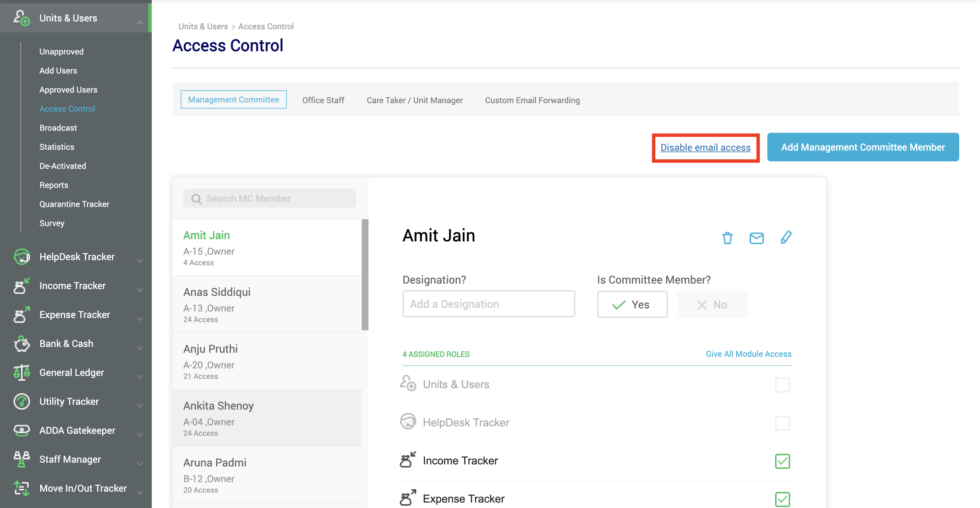Expand Staff Manager menu chevron
Screen dimensions: 980x508
pos(140,463)
